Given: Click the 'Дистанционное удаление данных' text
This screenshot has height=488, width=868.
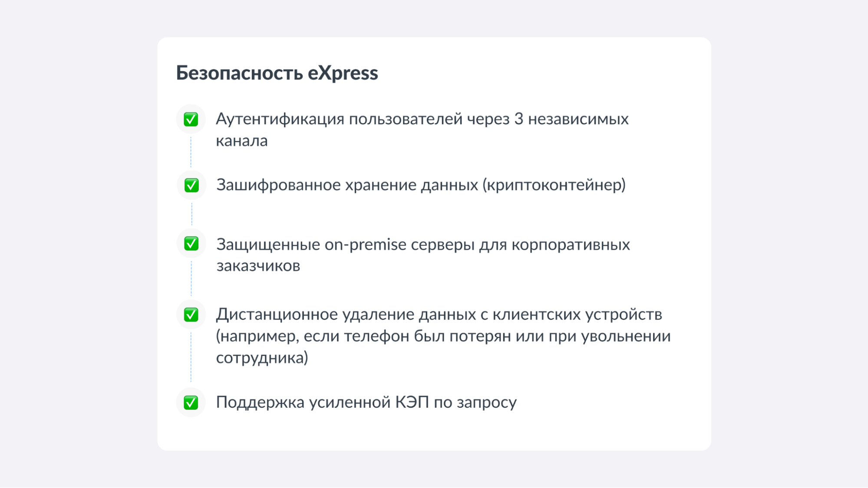Looking at the screenshot, I should [439, 314].
